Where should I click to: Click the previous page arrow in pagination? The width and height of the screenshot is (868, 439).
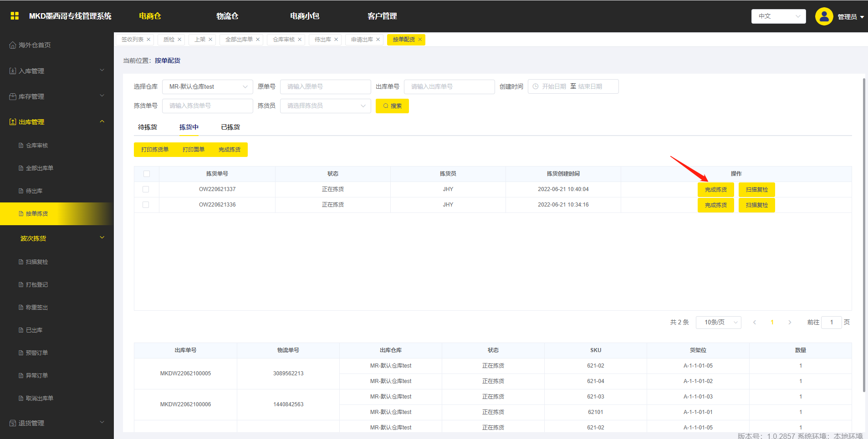(x=755, y=323)
